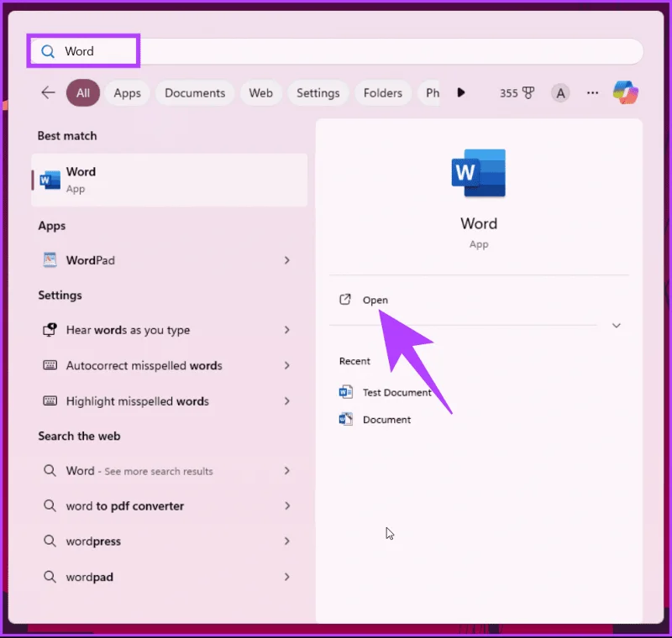The height and width of the screenshot is (638, 672).
Task: Click the Test Document file icon
Action: point(345,392)
